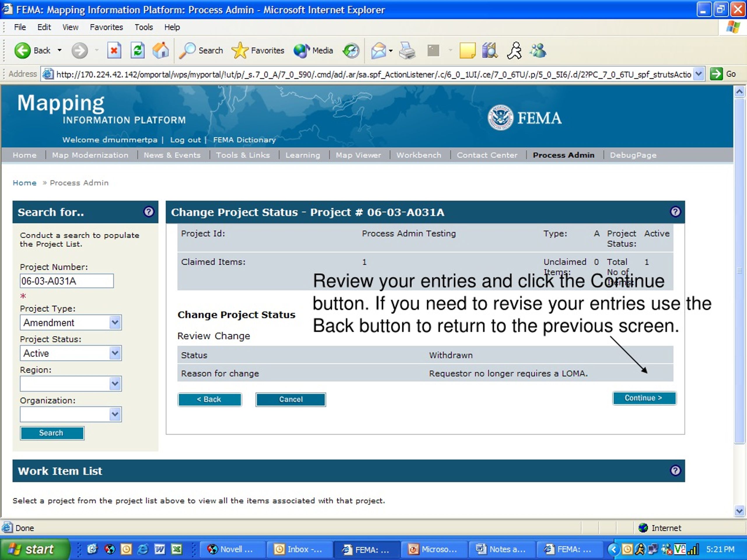
Task: Open the View menu
Action: [x=70, y=27]
